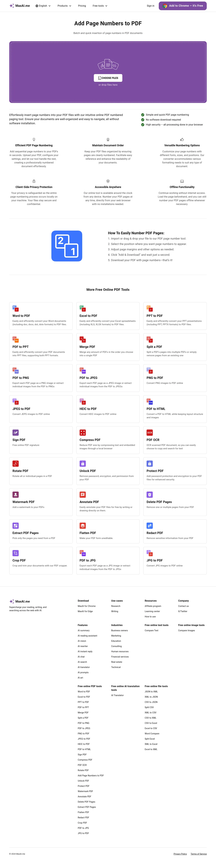This screenshot has width=216, height=868.
Task: Click the Compress PDF card icon
Action: click(83, 432)
